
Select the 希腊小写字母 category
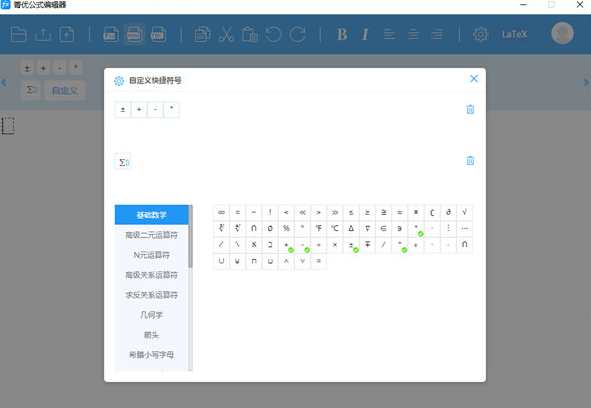(152, 355)
